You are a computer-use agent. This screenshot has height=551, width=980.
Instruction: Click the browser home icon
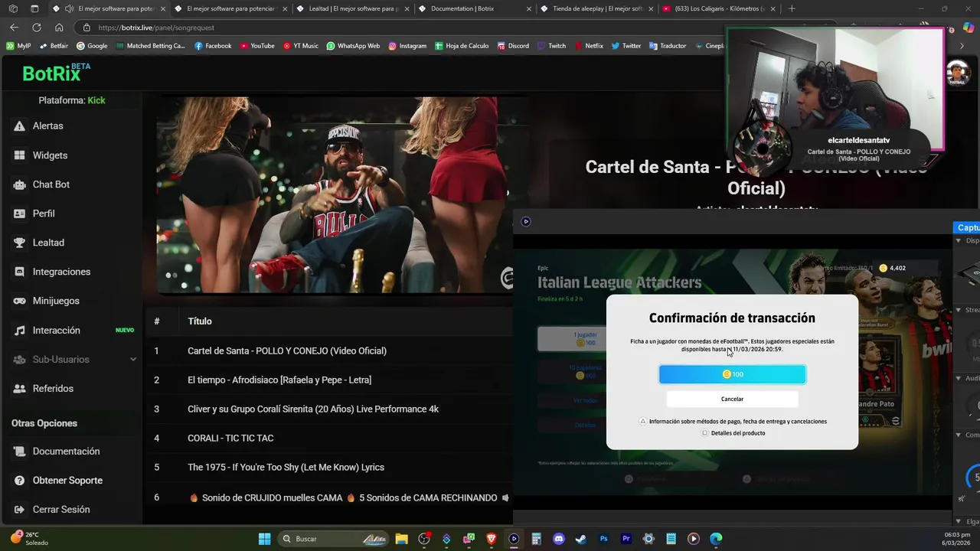point(59,28)
